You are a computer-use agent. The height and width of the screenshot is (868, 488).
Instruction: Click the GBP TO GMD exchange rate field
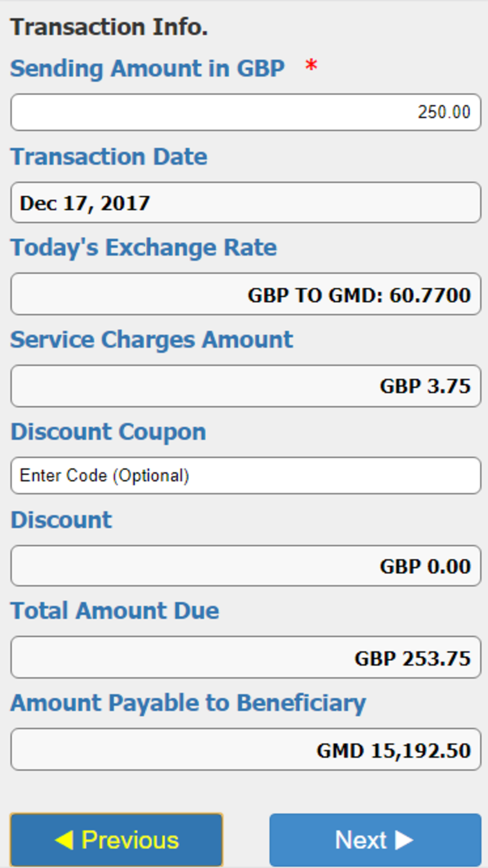246,294
